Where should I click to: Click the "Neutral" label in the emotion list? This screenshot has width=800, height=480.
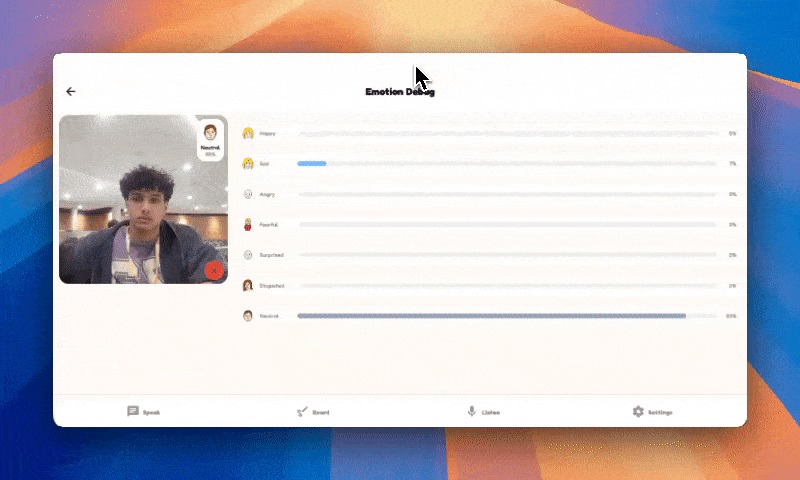[269, 316]
